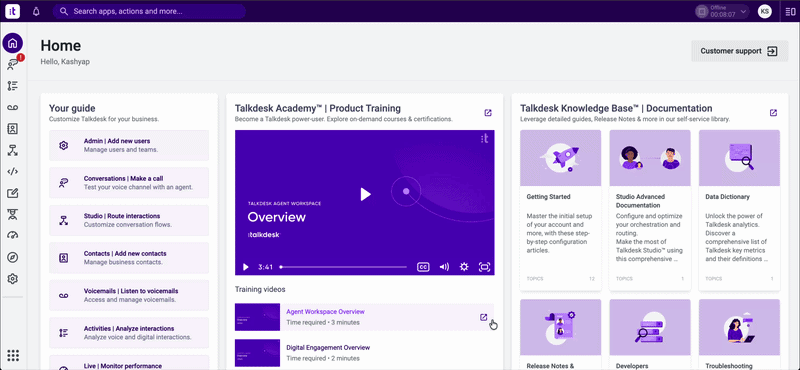Open Knowledge Base external link icon
800x370 pixels.
(x=773, y=113)
